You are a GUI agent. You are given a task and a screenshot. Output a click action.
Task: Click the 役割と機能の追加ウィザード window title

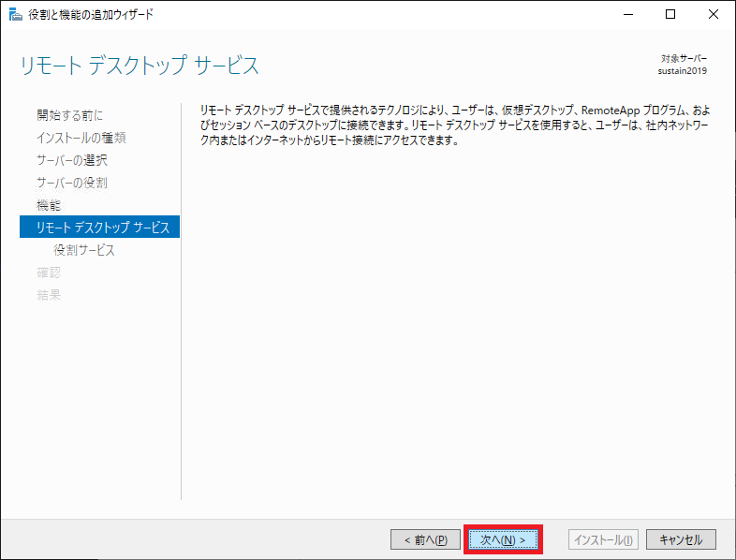[91, 15]
